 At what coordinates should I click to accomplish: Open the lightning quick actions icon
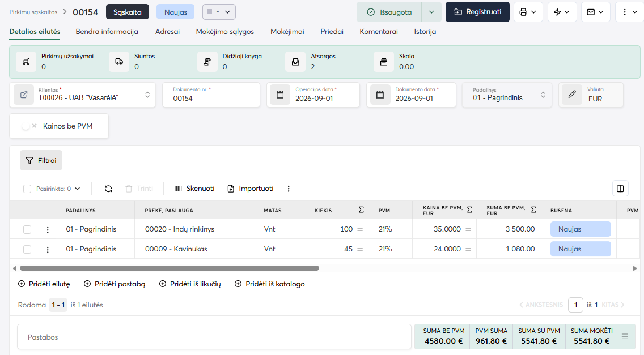point(562,12)
